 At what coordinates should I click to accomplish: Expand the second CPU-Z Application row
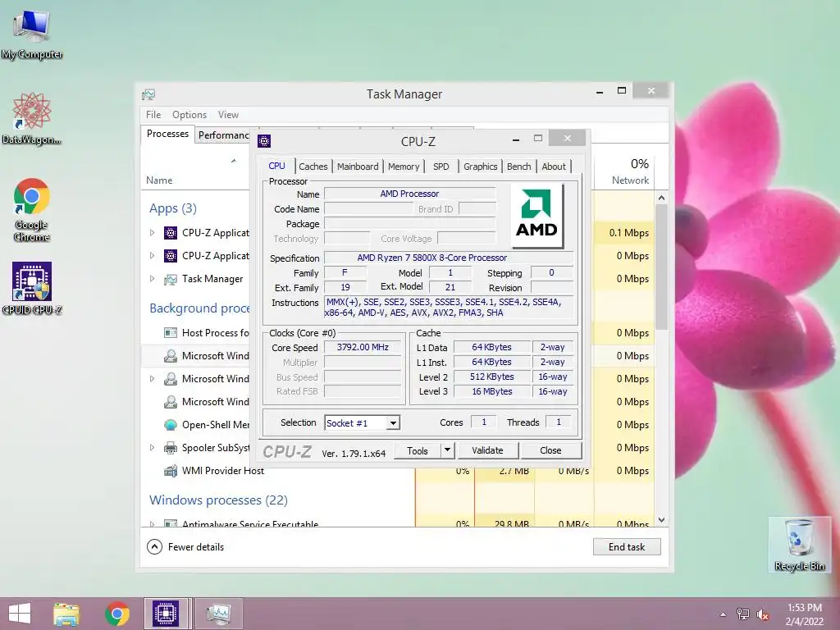(x=152, y=256)
